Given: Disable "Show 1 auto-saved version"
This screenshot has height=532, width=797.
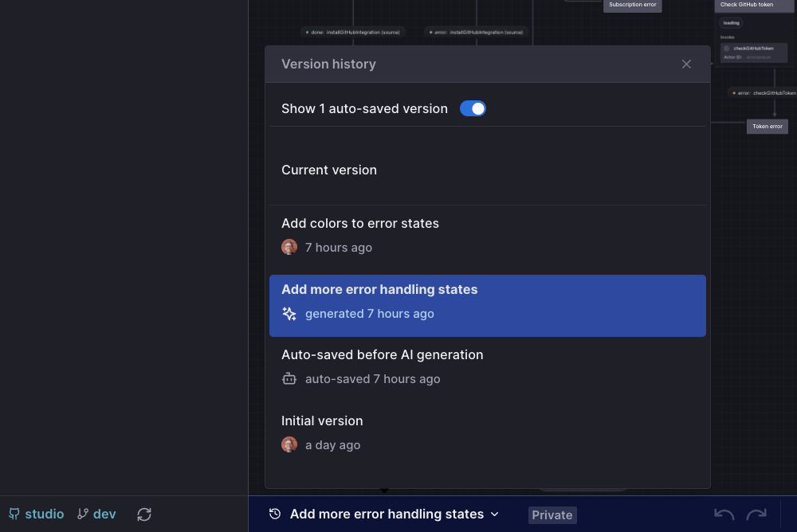Looking at the screenshot, I should (473, 108).
